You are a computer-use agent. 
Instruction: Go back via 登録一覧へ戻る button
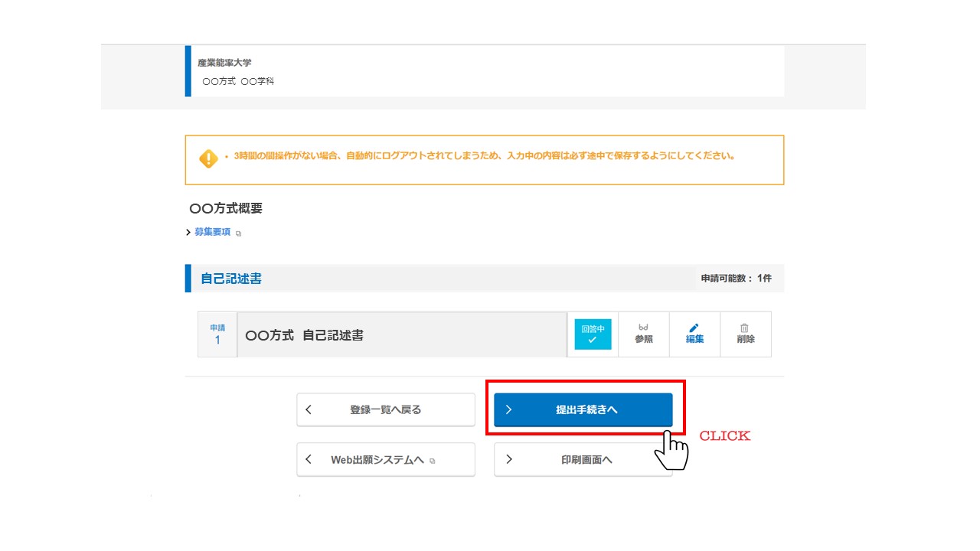[x=386, y=409]
